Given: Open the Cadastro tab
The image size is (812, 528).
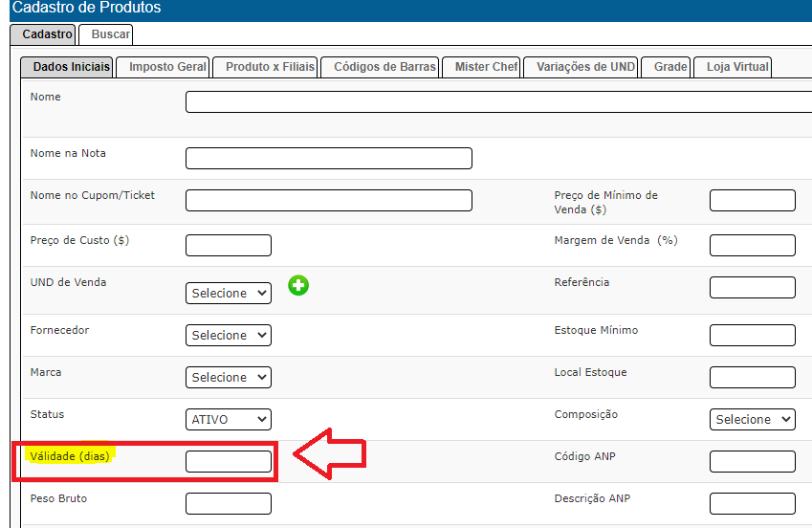Looking at the screenshot, I should pyautogui.click(x=43, y=34).
